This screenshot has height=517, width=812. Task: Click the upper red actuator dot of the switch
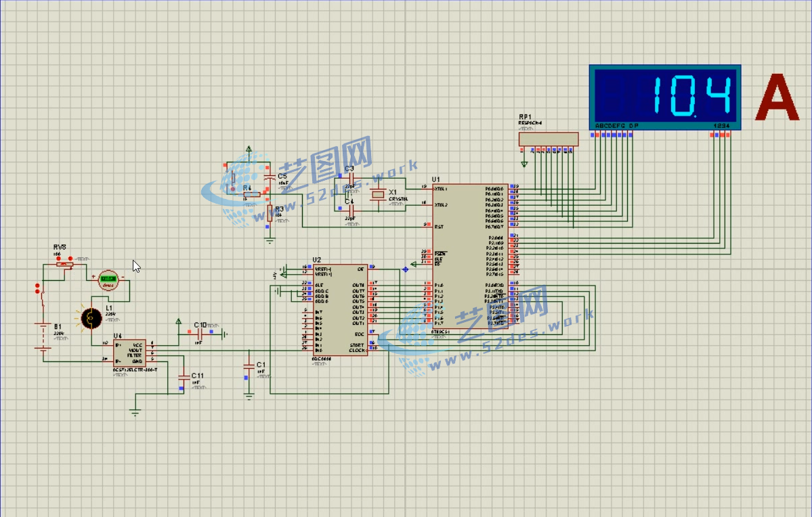point(37,285)
